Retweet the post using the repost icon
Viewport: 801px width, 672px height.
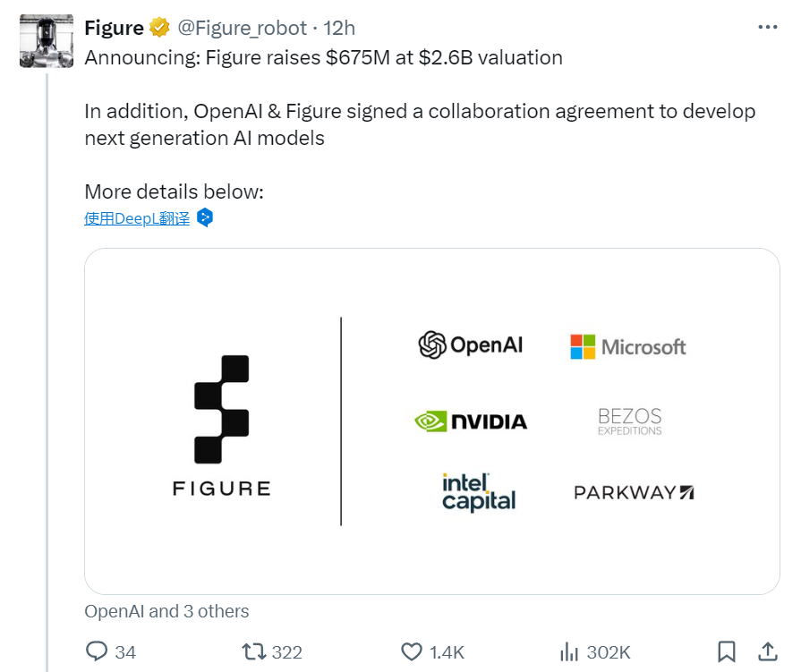click(253, 651)
